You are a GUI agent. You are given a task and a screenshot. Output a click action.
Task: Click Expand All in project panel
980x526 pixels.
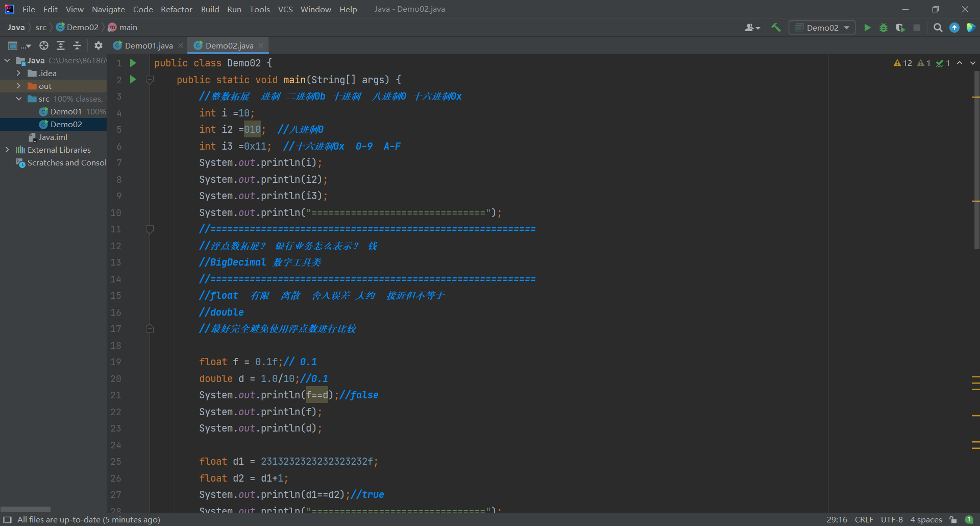click(x=61, y=45)
